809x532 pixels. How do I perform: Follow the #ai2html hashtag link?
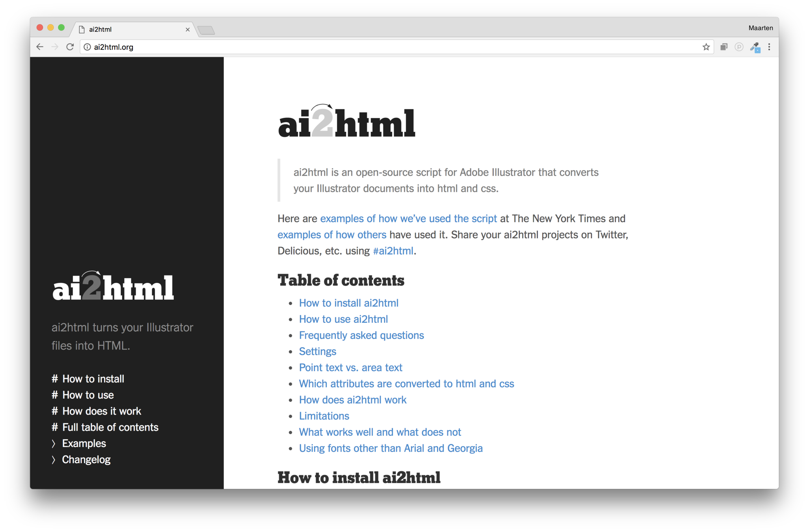tap(393, 251)
